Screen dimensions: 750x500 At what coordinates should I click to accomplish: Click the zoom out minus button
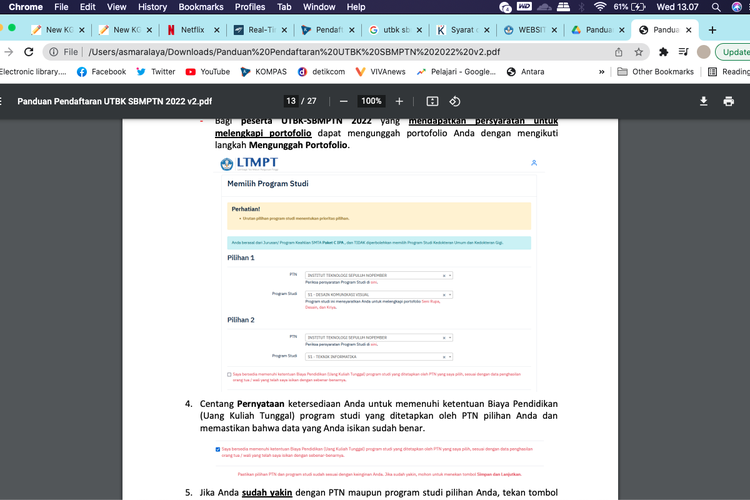343,101
